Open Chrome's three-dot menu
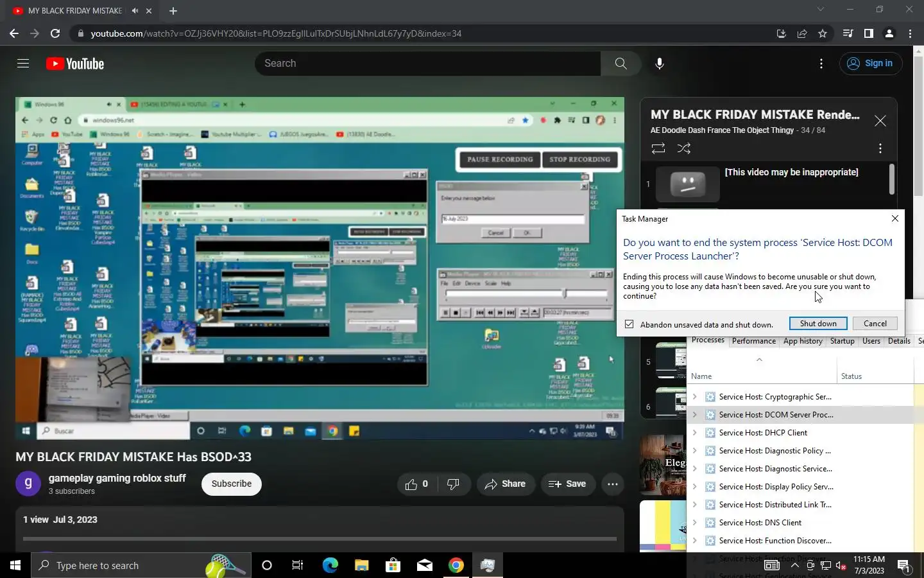The height and width of the screenshot is (578, 924). 910,33
